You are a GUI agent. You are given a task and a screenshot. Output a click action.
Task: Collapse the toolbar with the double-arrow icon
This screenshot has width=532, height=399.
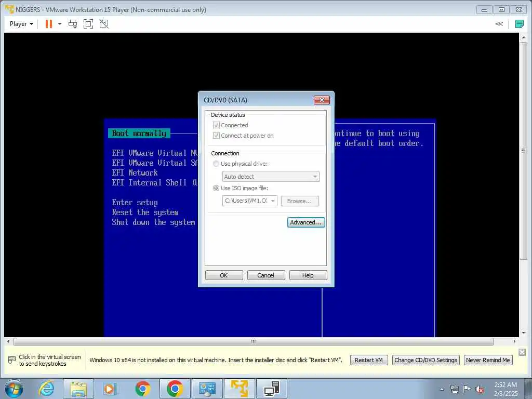499,24
